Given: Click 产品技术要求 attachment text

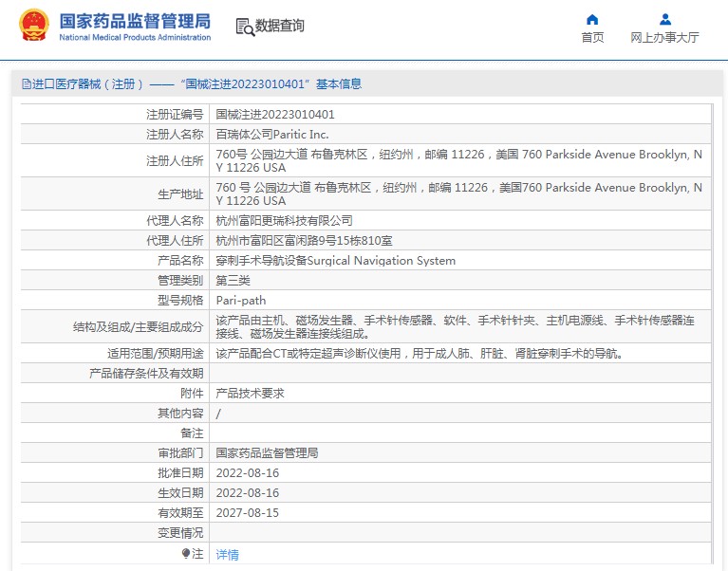Looking at the screenshot, I should click(250, 394).
